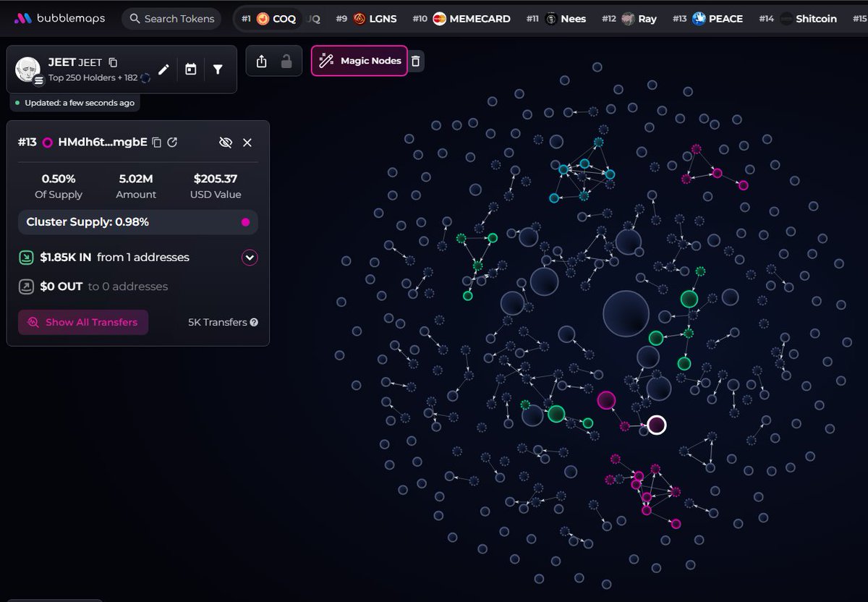The width and height of the screenshot is (868, 602).
Task: Open trending token #13 PEACE
Action: (707, 19)
